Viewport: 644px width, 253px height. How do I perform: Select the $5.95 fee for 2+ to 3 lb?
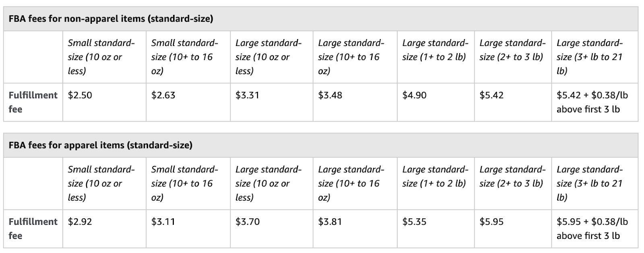click(x=491, y=222)
